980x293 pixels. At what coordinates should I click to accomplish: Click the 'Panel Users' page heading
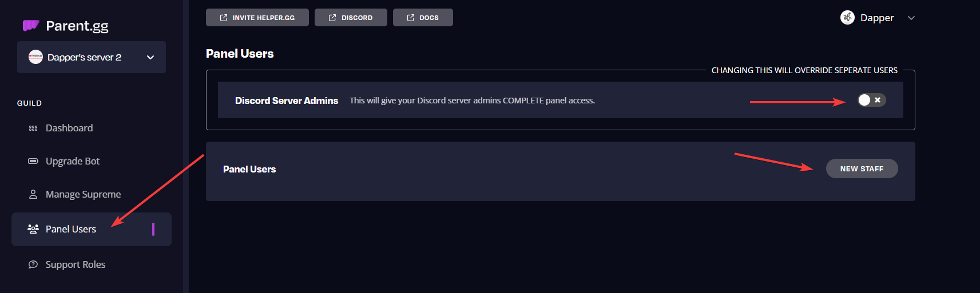click(240, 54)
